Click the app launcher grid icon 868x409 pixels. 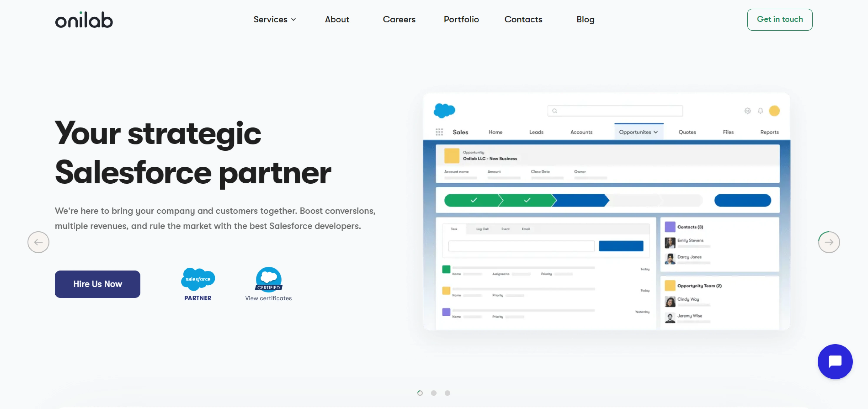[439, 132]
